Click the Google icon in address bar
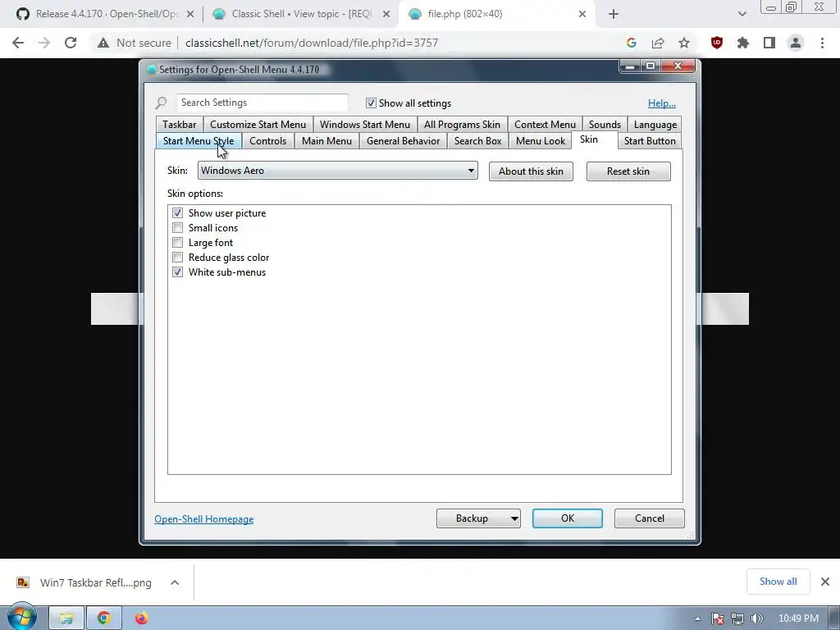 pyautogui.click(x=632, y=43)
